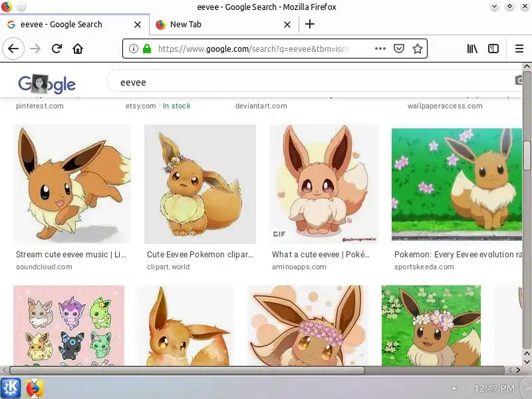Show site information icon in address bar
Screen dimensions: 532x399
[x=134, y=49]
